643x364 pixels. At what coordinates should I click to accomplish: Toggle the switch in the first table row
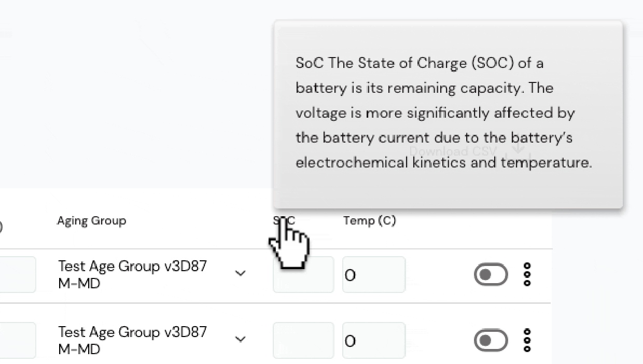coord(491,275)
